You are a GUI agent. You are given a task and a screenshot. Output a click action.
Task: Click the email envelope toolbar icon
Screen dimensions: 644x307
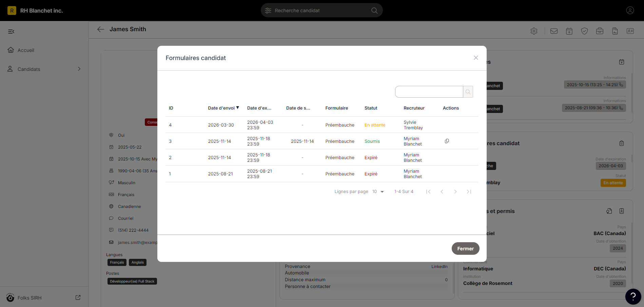click(554, 31)
